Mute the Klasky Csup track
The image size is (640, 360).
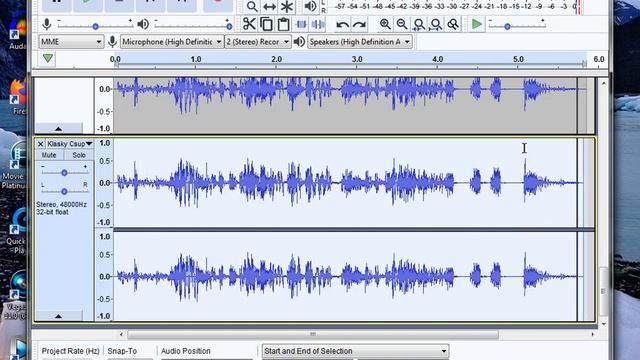(49, 155)
